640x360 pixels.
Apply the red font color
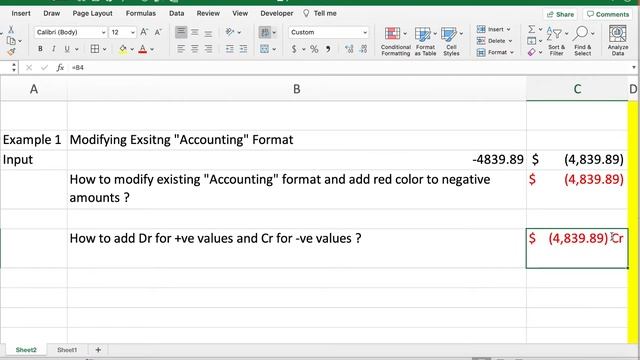pos(142,49)
